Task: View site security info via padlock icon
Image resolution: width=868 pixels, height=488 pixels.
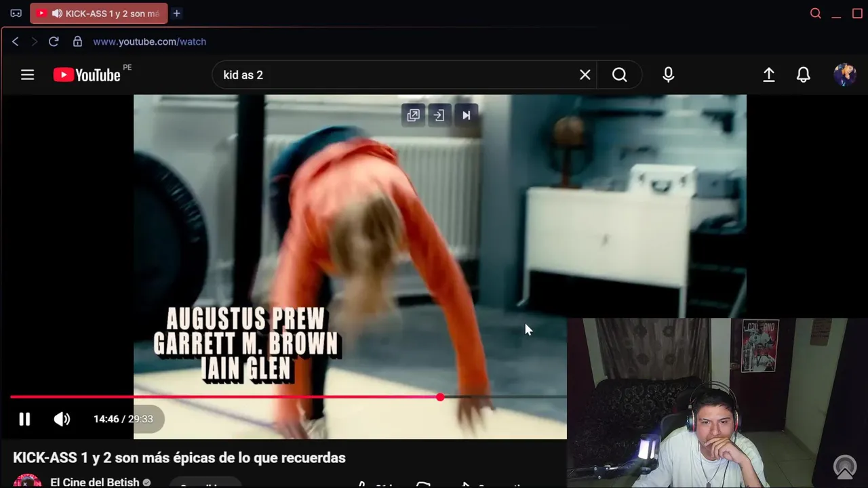Action: (77, 41)
